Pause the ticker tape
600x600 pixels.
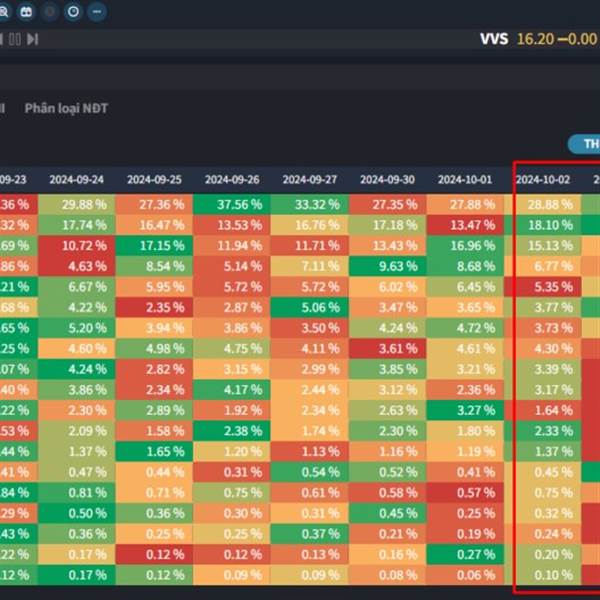click(15, 39)
